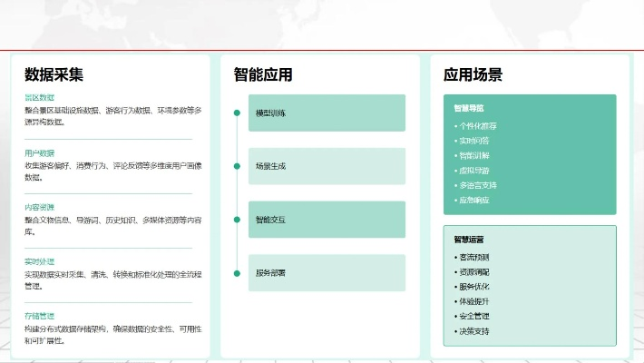Click the 智慧导览 card title
This screenshot has width=644, height=363.
469,109
